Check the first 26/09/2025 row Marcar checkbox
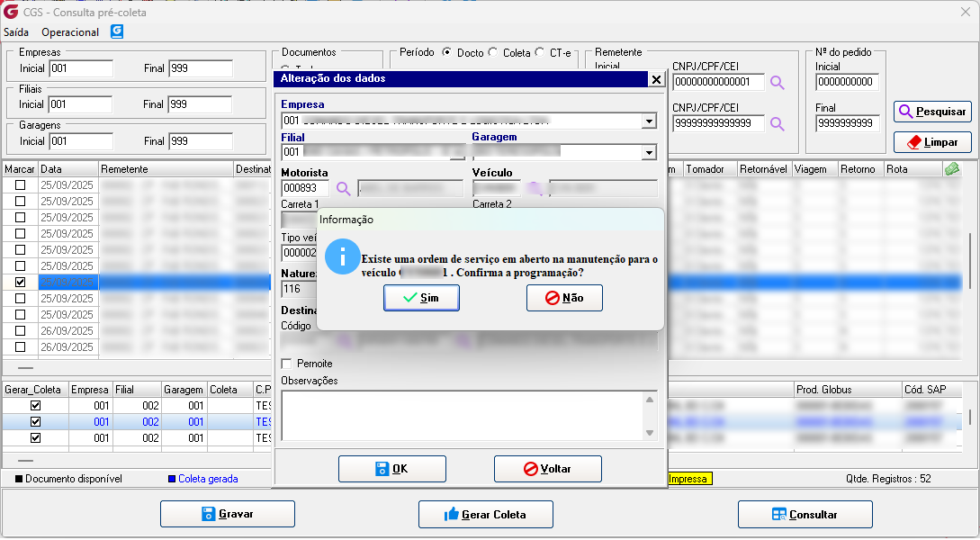This screenshot has height=540, width=980. [20, 330]
